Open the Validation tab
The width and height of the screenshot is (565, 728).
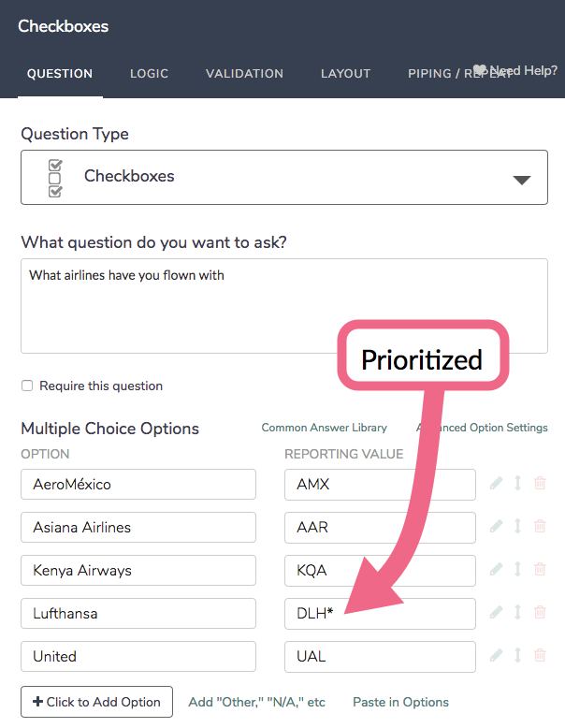(244, 73)
